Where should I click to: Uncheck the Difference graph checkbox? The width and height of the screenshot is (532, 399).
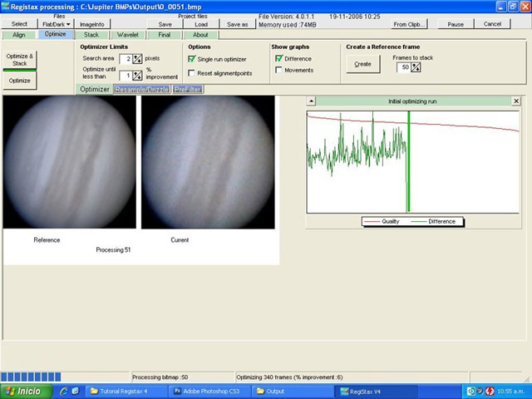tap(278, 59)
